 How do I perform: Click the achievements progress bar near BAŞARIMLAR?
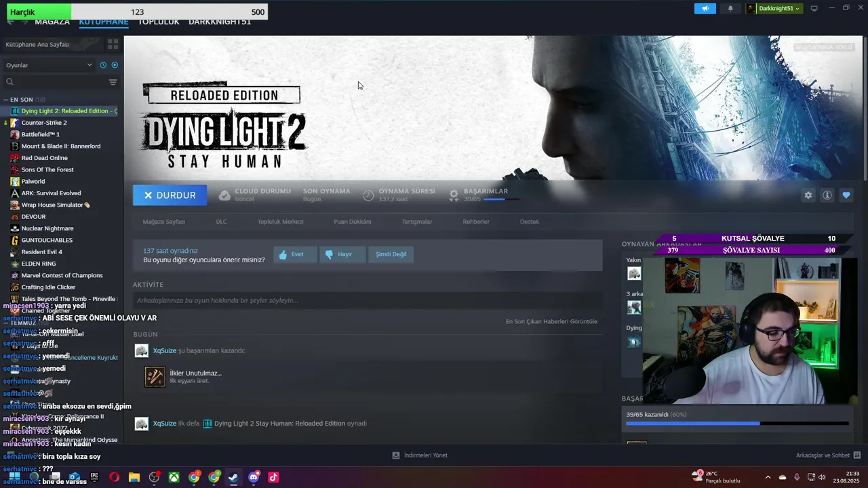(501, 199)
